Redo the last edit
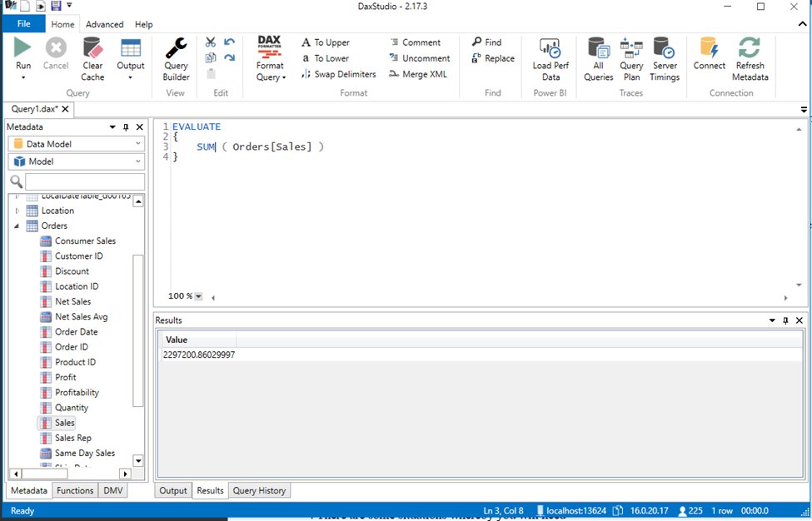 coord(229,57)
